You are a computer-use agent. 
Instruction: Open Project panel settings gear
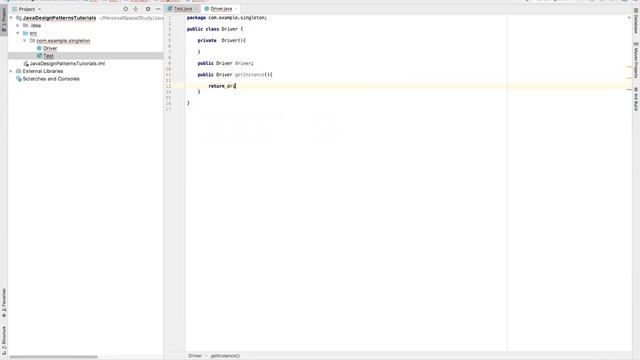(x=148, y=9)
